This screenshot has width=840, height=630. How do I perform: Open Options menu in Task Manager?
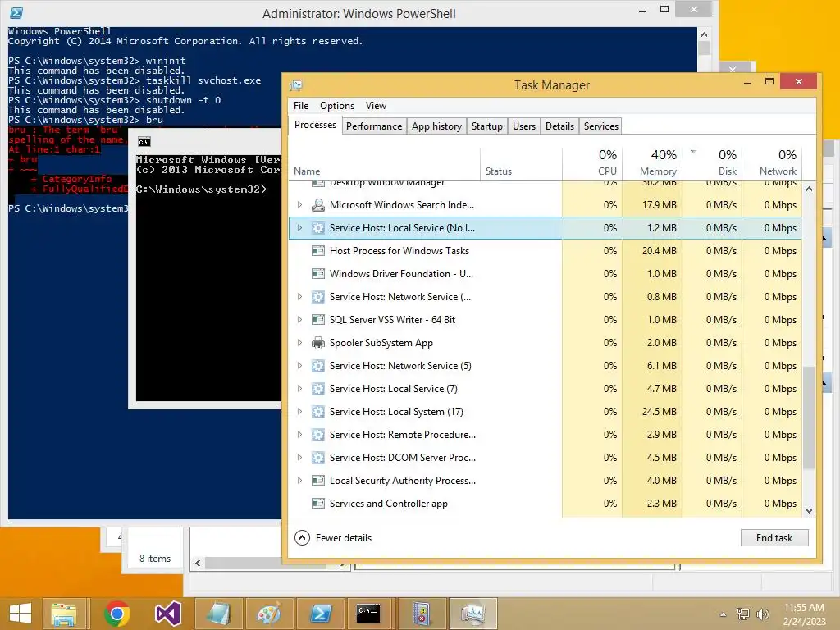(337, 106)
